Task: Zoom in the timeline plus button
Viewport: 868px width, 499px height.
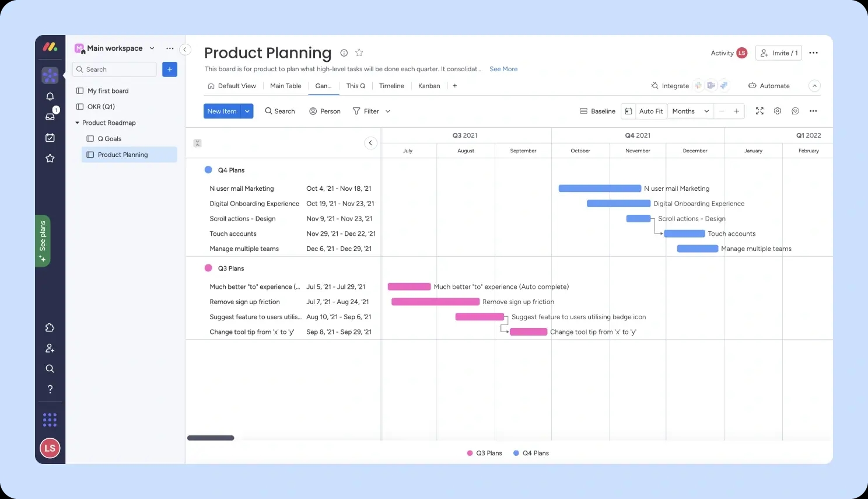Action: (x=737, y=111)
